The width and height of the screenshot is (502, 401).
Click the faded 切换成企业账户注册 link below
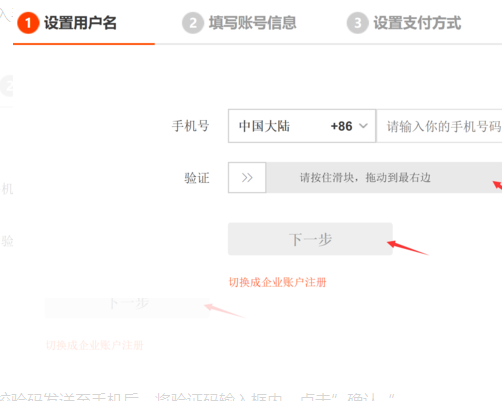pos(94,345)
